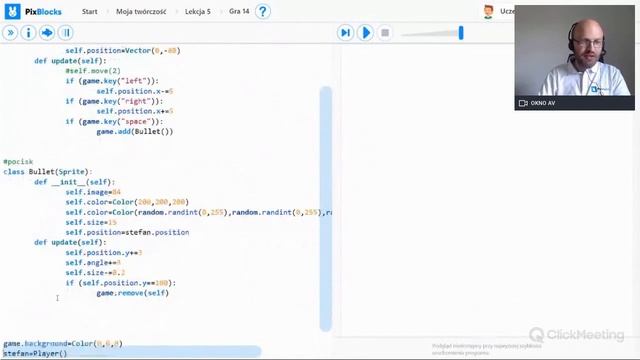Click 'if (game.key("left")):' line
The height and width of the screenshot is (360, 640).
pos(112,81)
